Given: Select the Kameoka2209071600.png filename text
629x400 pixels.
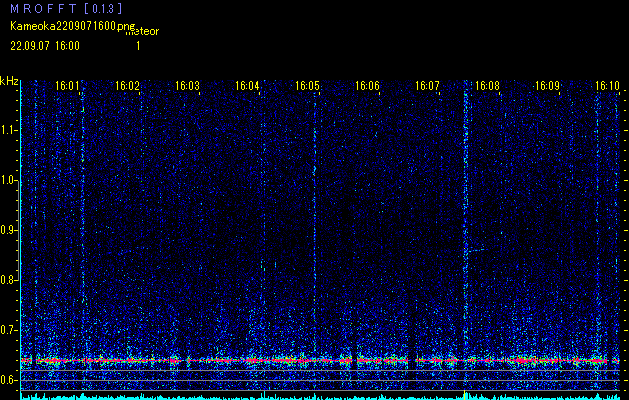Looking at the screenshot, I should pos(73,26).
